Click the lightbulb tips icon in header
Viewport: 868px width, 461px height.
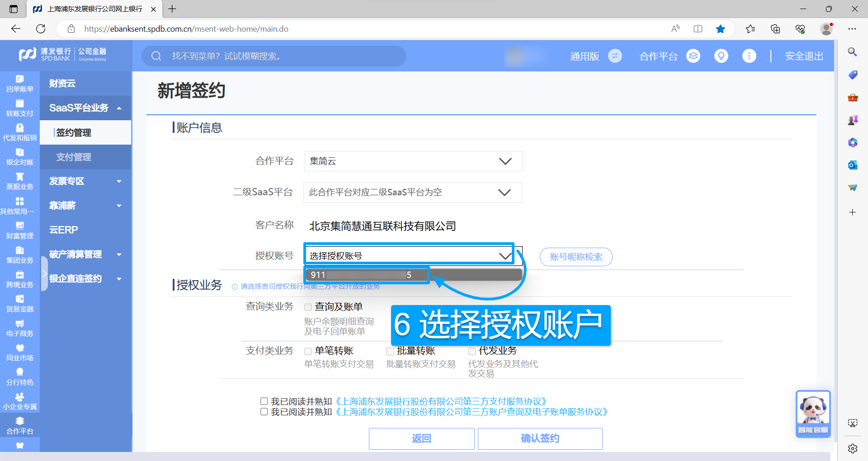coord(721,56)
